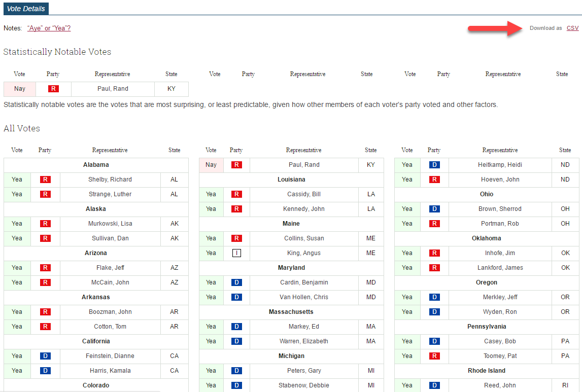Select the Vote Details tab
Viewport: 582px width, 392px height.
click(26, 8)
